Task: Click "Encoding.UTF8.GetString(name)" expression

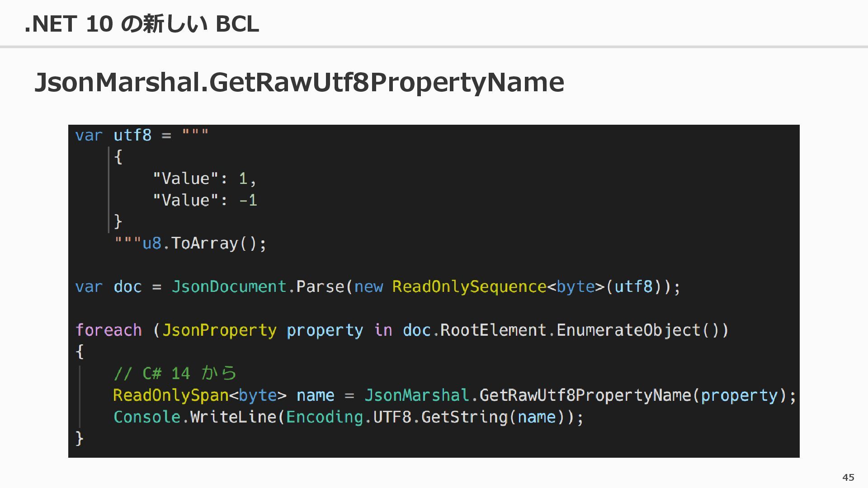Action: click(426, 417)
